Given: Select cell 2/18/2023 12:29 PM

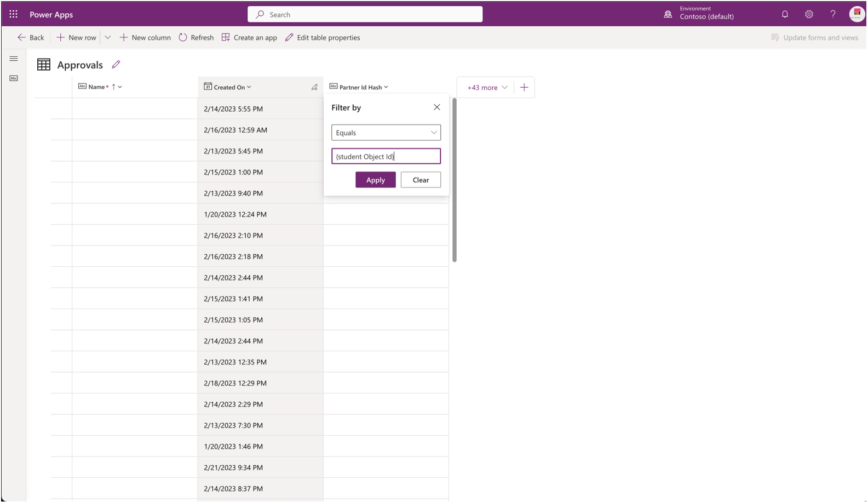Looking at the screenshot, I should pos(261,383).
